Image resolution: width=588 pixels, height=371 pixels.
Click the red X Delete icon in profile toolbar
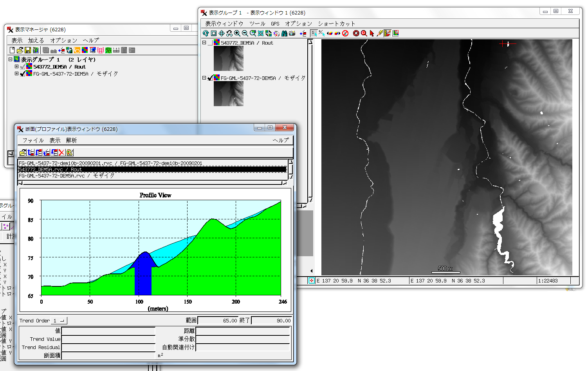[61, 152]
